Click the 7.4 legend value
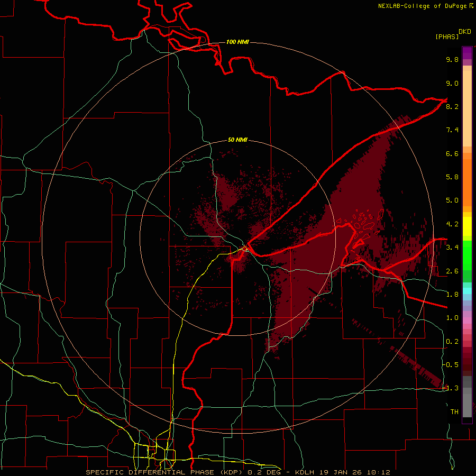The width and height of the screenshot is (476, 476). pyautogui.click(x=452, y=130)
